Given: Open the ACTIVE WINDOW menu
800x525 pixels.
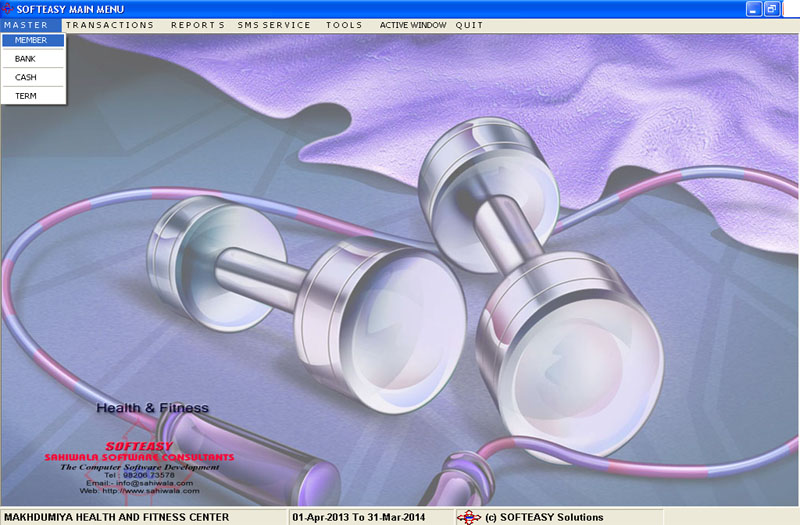Looking at the screenshot, I should pos(413,24).
